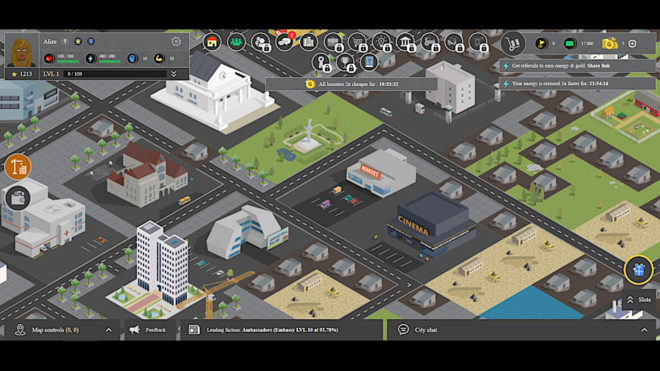
Task: Click the boosters 2x cheaper banner
Action: tap(351, 84)
